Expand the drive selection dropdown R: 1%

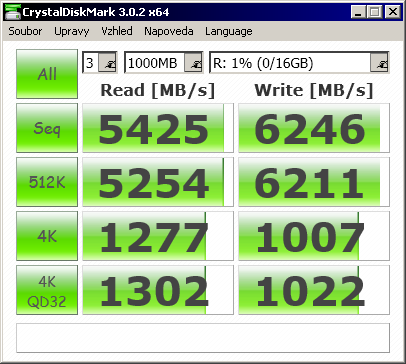click(379, 63)
